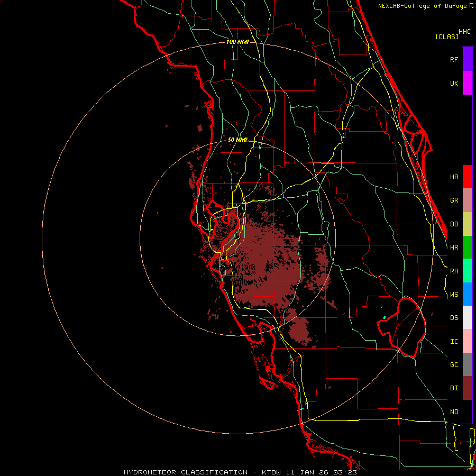Select the GR pink legend swatch
The height and width of the screenshot is (476, 476).
(x=467, y=200)
